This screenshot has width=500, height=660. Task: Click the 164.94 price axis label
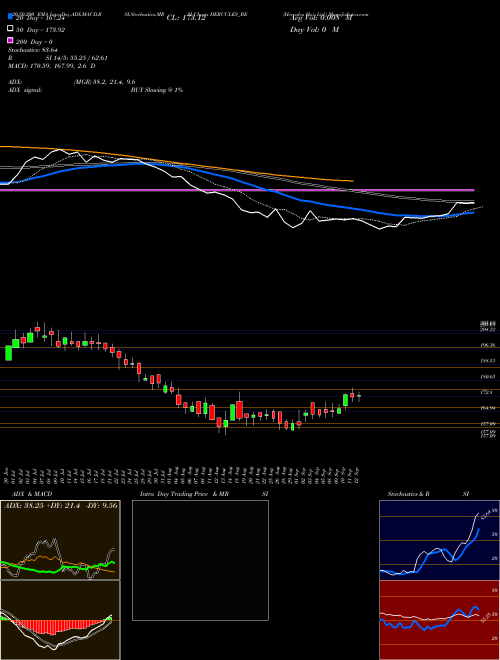click(x=489, y=408)
